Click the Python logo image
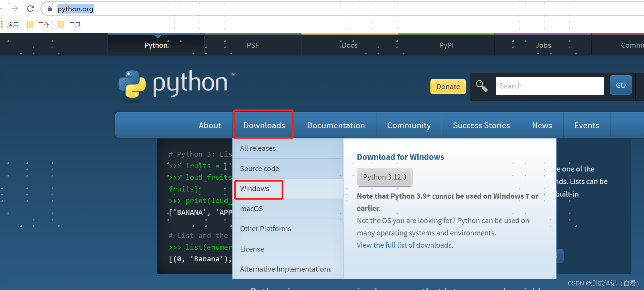This screenshot has width=644, height=290. [x=177, y=86]
